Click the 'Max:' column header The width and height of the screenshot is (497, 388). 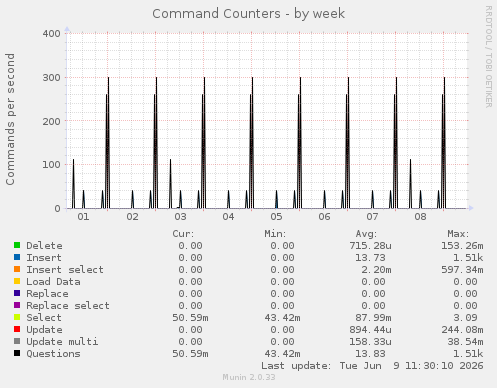458,234
